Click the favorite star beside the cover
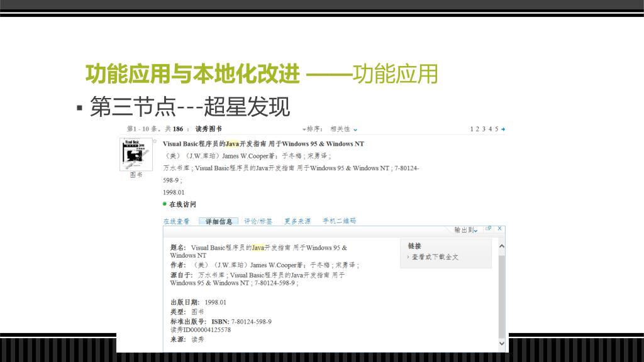The width and height of the screenshot is (644, 362). coord(155,141)
